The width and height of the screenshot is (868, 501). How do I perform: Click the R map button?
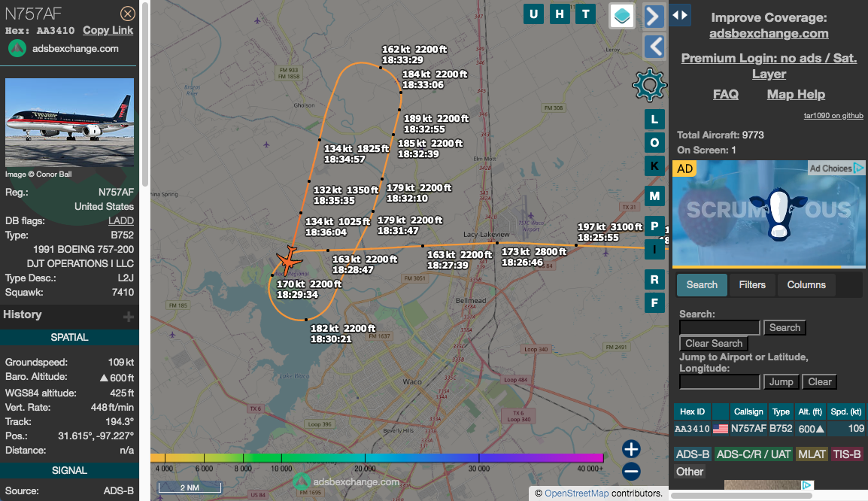[x=654, y=280]
